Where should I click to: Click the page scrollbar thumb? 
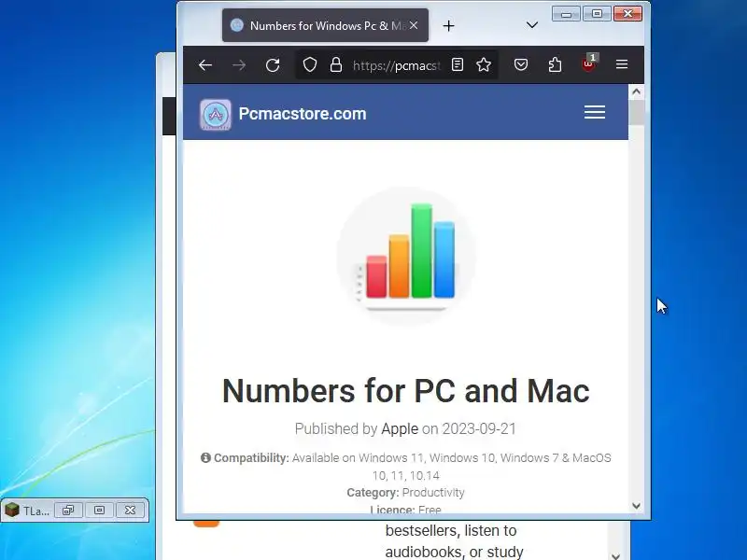point(636,113)
